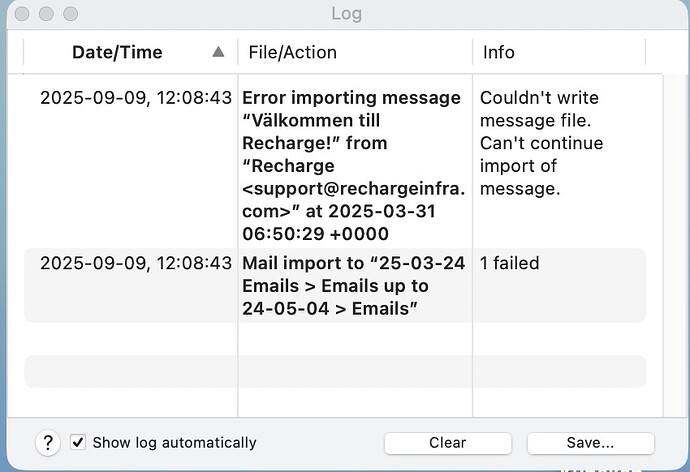
Task: Open the Save... dialog button
Action: tap(590, 442)
